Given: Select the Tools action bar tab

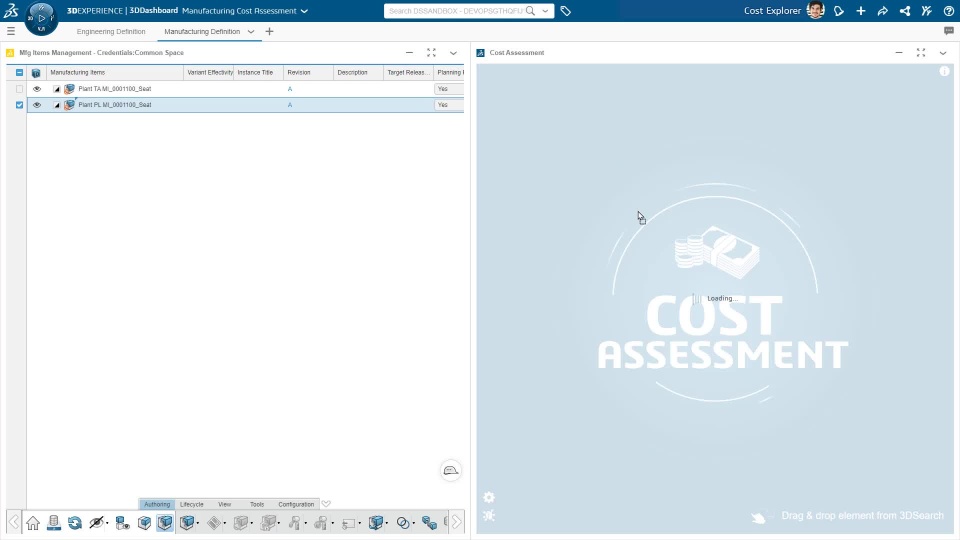Looking at the screenshot, I should 257,504.
